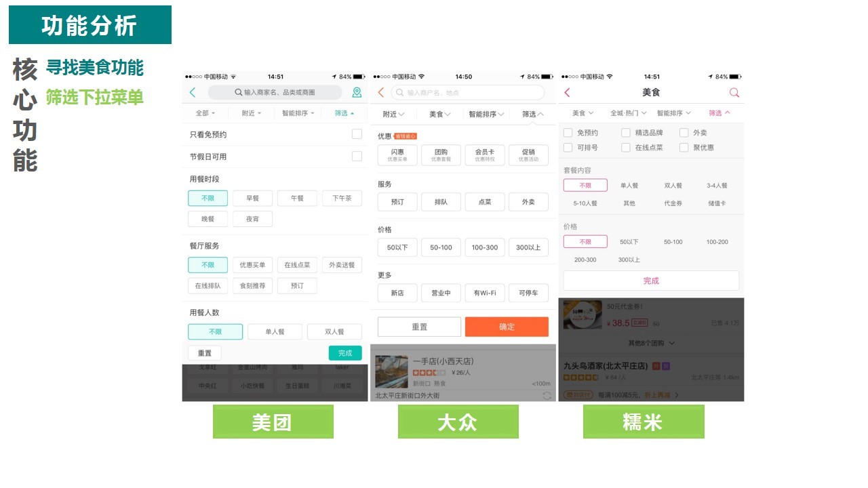This screenshot has height=488, width=868.
Task: Enable the 只看免预约 checkbox
Action: (x=357, y=134)
